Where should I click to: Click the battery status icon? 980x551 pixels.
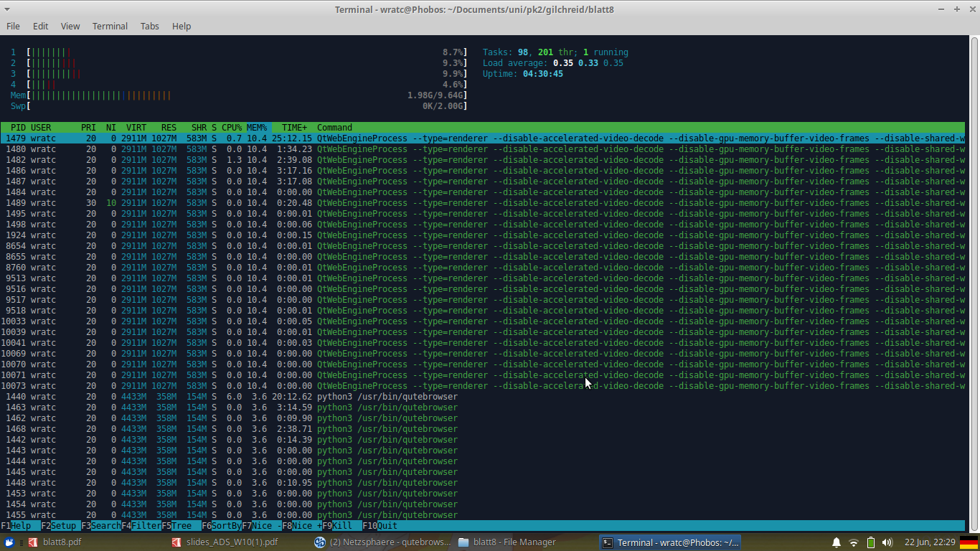[871, 542]
